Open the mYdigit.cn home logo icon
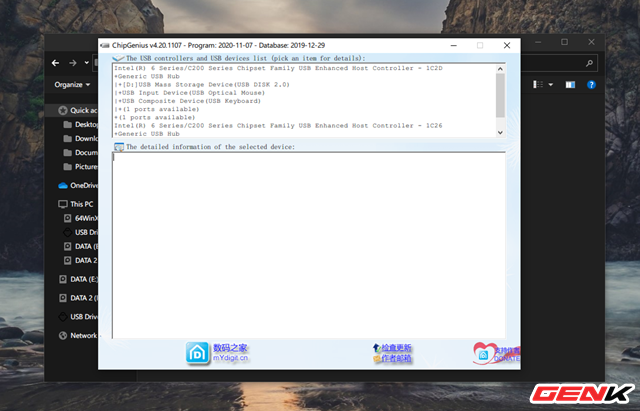Viewport: 640px width, 411px height. tap(198, 353)
